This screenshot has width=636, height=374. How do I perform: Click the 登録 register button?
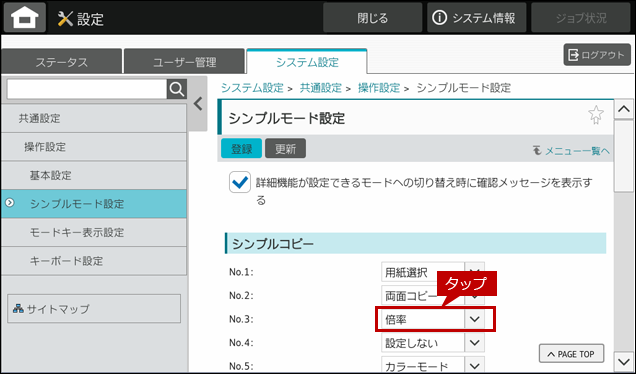(x=242, y=149)
